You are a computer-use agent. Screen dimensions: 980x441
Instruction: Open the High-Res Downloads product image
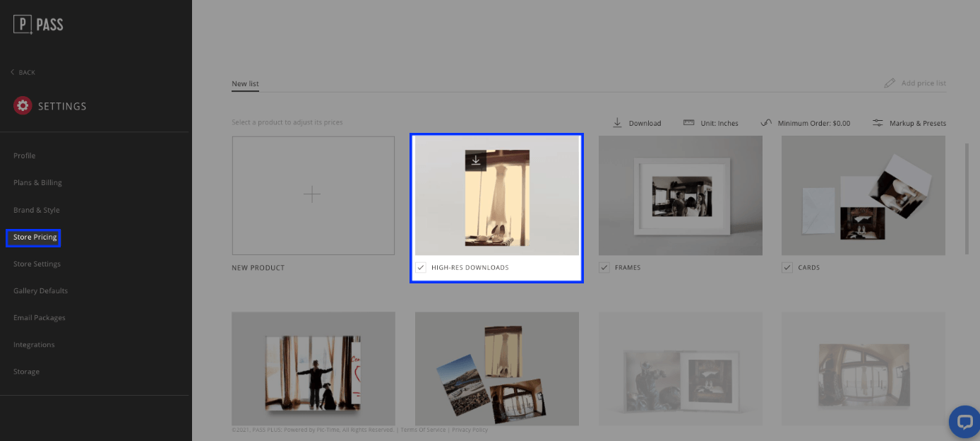point(497,195)
